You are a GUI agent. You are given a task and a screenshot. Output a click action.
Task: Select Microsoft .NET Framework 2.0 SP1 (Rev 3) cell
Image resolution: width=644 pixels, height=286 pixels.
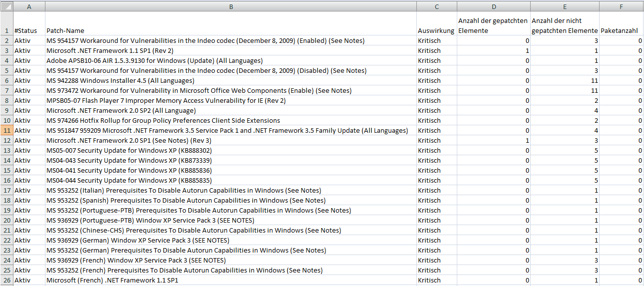pyautogui.click(x=231, y=140)
